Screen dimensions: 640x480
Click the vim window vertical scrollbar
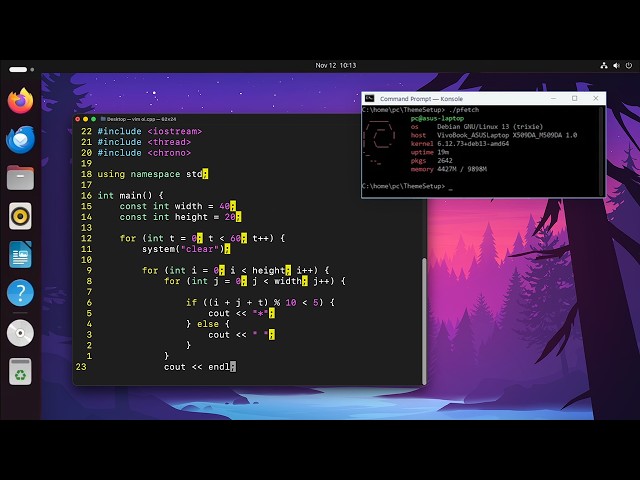(424, 321)
